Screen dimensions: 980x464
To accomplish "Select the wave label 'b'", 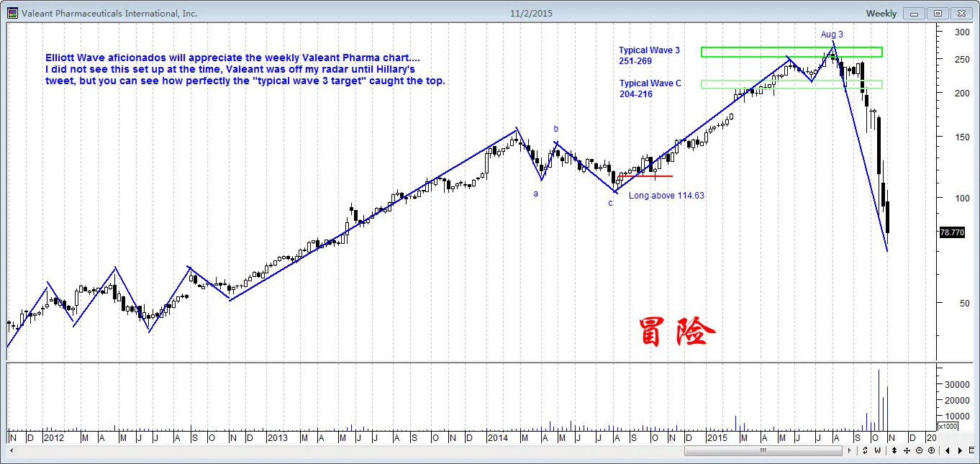I will [555, 129].
